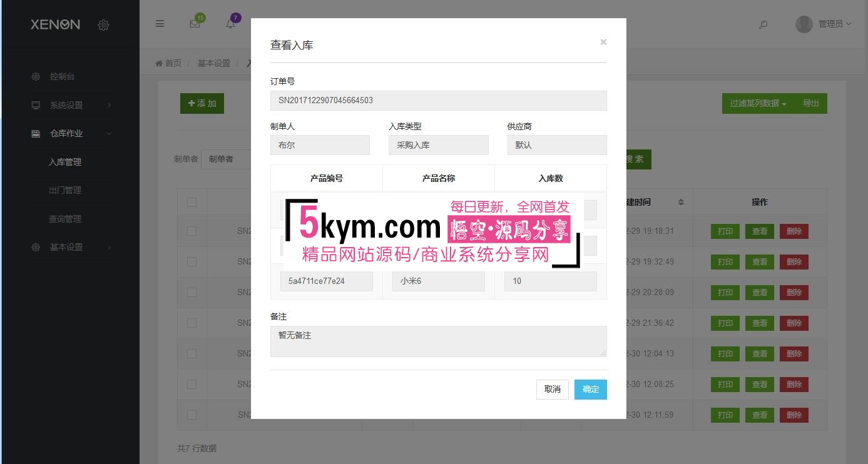Click the 入库类型 field showing 采购入库
The image size is (868, 464).
pos(439,145)
